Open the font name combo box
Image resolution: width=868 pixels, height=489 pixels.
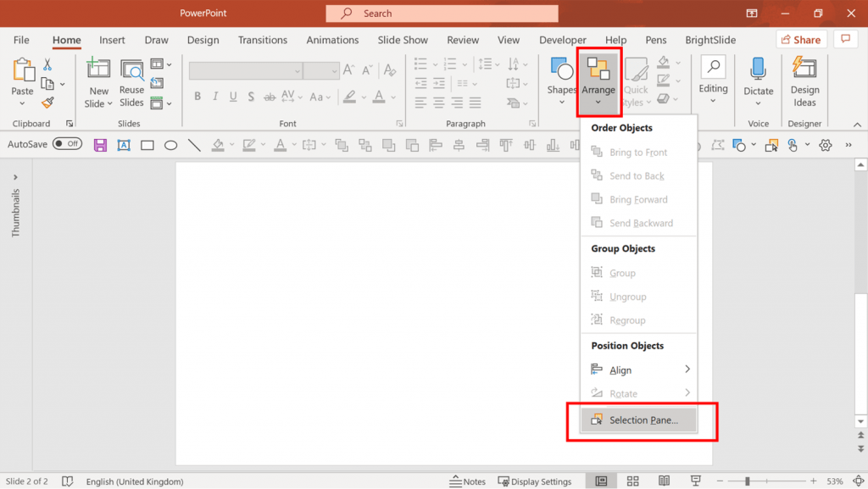pyautogui.click(x=245, y=71)
